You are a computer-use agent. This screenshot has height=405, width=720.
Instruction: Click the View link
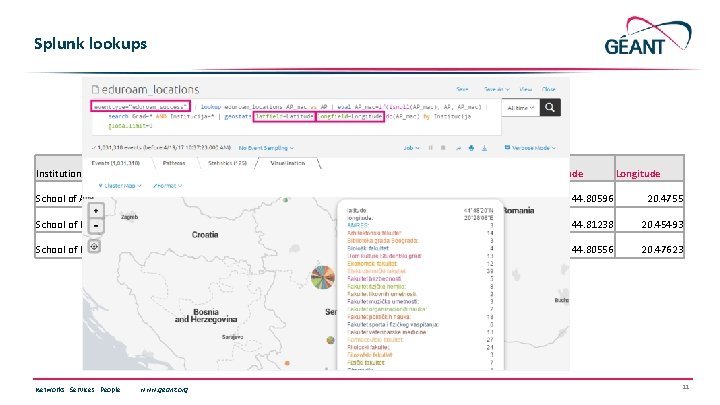click(525, 89)
